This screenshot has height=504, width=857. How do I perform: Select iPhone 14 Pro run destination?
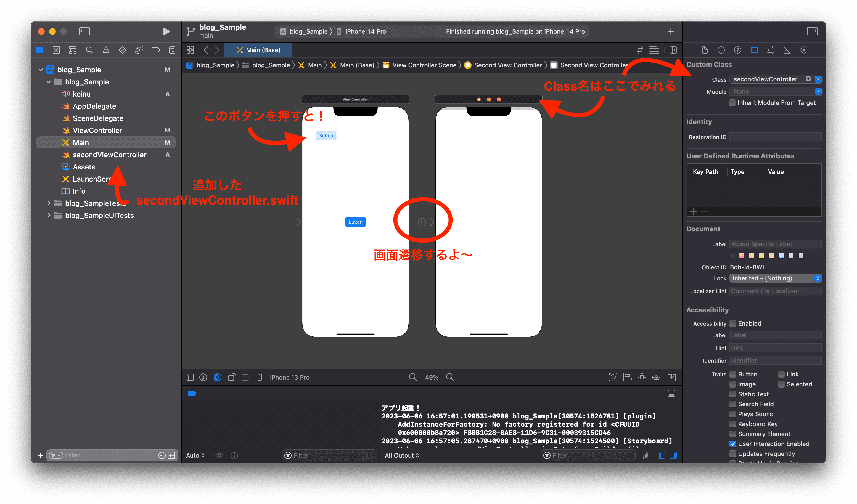(x=361, y=32)
